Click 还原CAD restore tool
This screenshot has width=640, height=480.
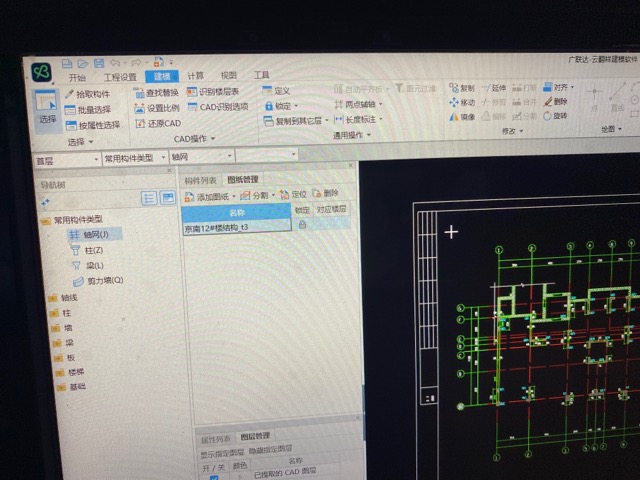tap(158, 123)
